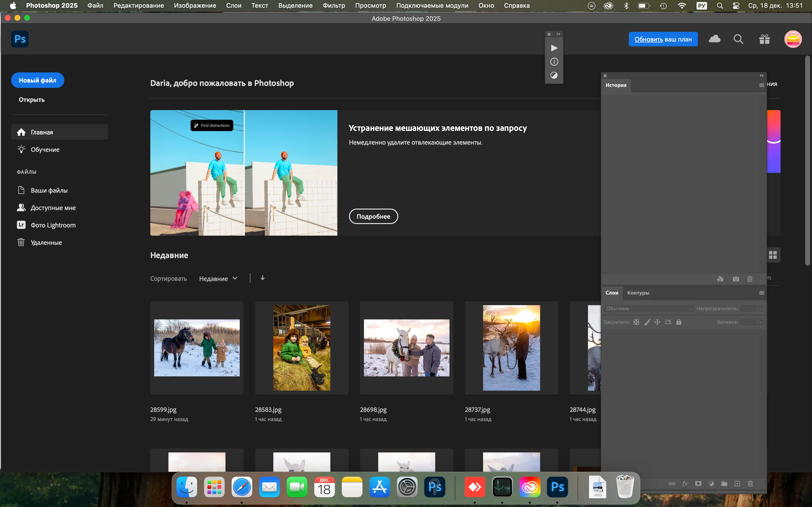Click the search magnifier in Photoshop header
This screenshot has height=507, width=812.
[x=738, y=39]
